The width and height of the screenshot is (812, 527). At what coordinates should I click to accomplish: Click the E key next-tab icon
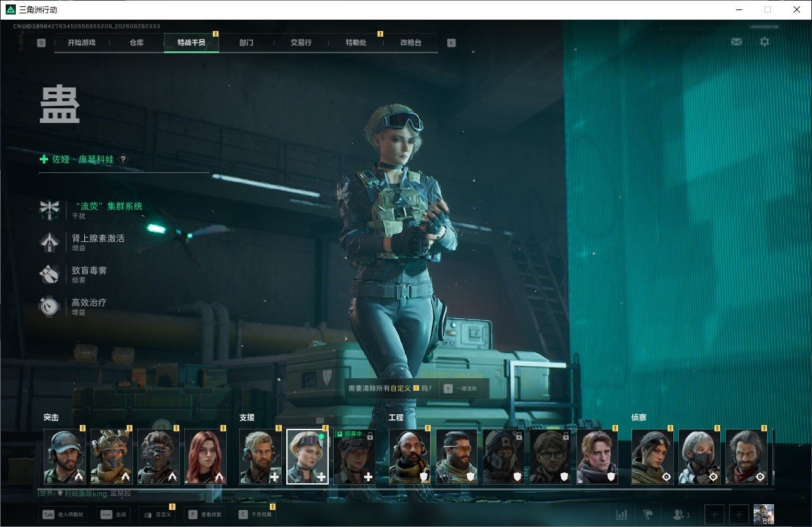[x=451, y=43]
